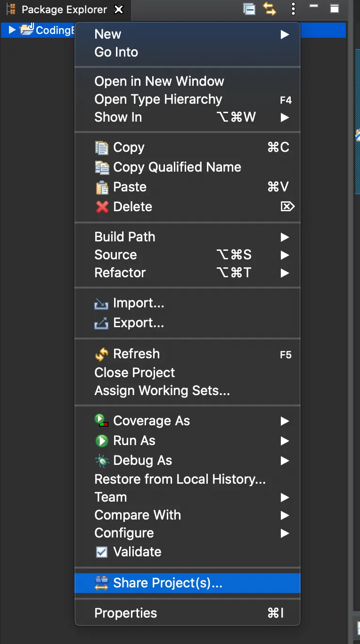Click the Copy icon in context menu
This screenshot has height=644, width=360.
coord(102,148)
